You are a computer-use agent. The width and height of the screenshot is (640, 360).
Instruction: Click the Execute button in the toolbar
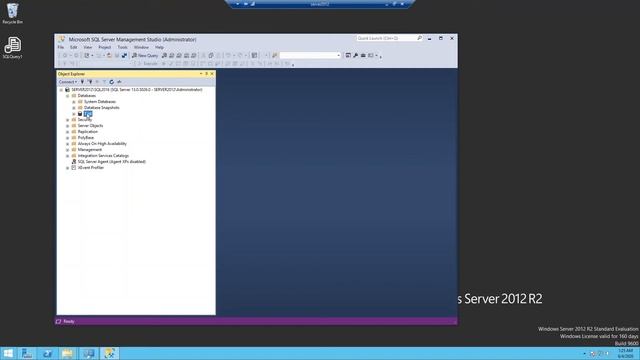pyautogui.click(x=147, y=64)
